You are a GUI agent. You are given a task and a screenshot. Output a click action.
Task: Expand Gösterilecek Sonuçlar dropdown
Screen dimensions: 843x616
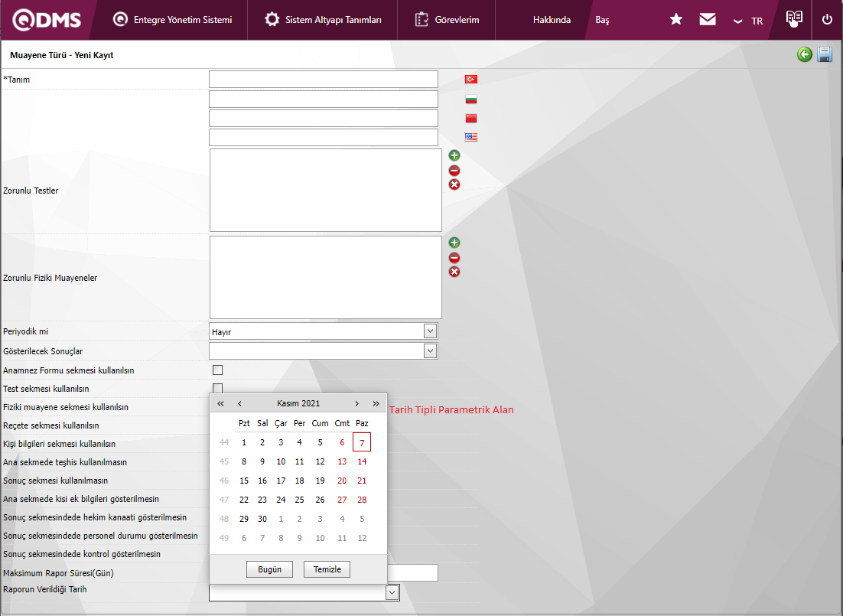click(x=430, y=350)
